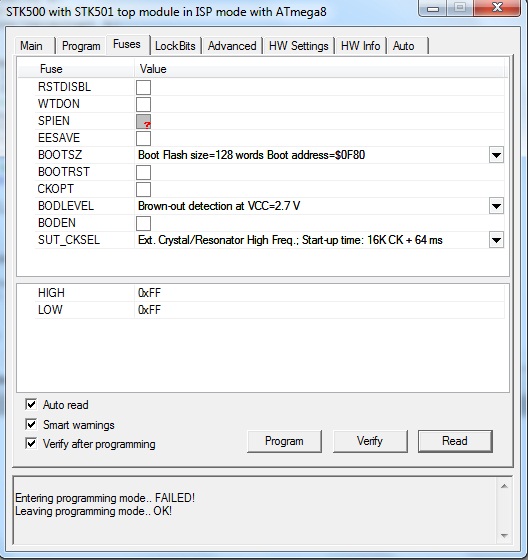Screen dimensions: 528x560
Task: Click the Verify button
Action: (x=370, y=441)
